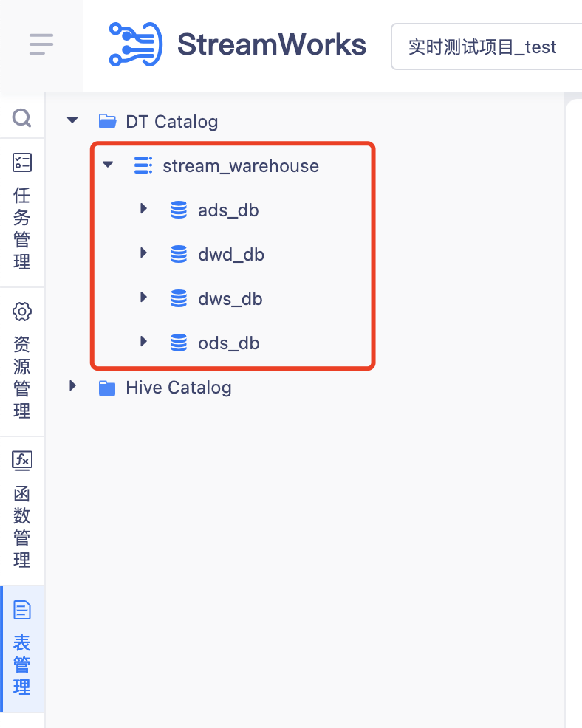Select the ods_db tree item label
582x728 pixels.
pos(229,343)
